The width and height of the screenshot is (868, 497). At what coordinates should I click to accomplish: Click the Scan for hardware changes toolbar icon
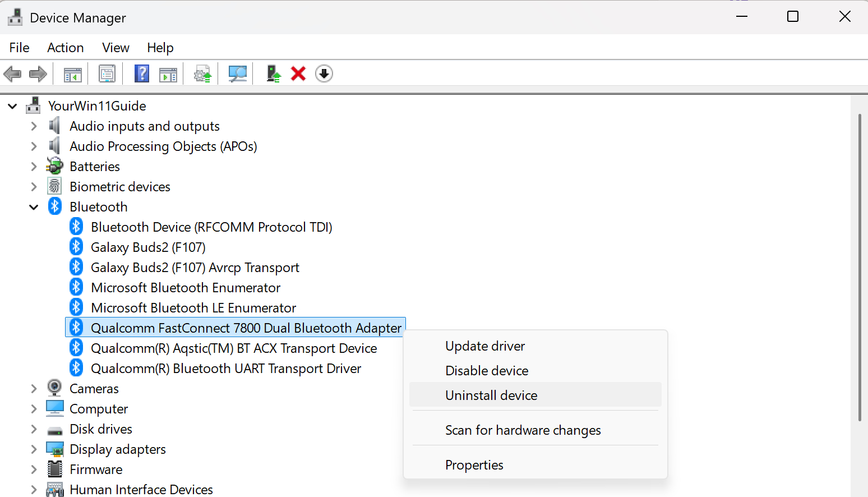(x=237, y=73)
